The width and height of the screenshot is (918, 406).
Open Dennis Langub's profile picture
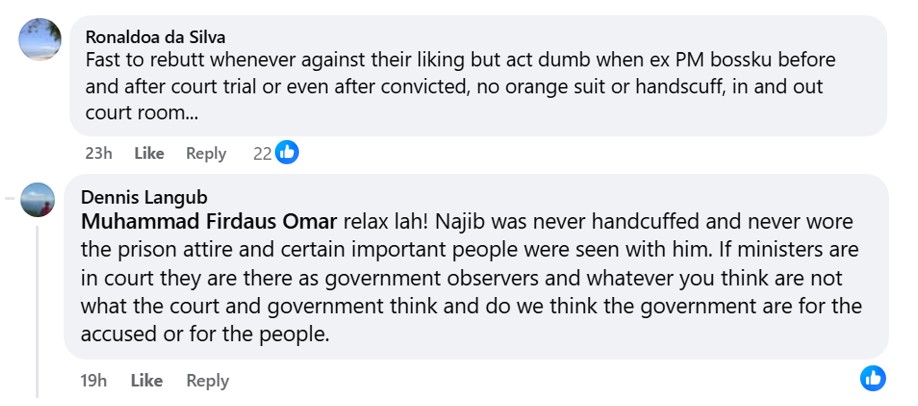pyautogui.click(x=38, y=200)
